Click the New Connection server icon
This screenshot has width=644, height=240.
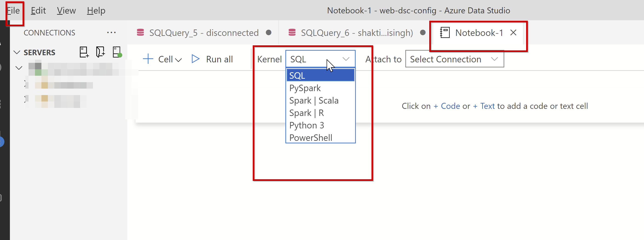point(84,52)
